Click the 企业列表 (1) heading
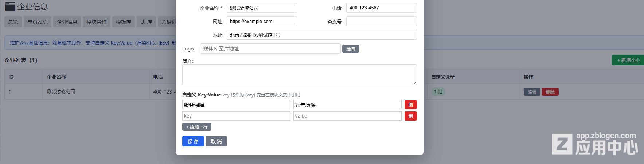 point(21,60)
